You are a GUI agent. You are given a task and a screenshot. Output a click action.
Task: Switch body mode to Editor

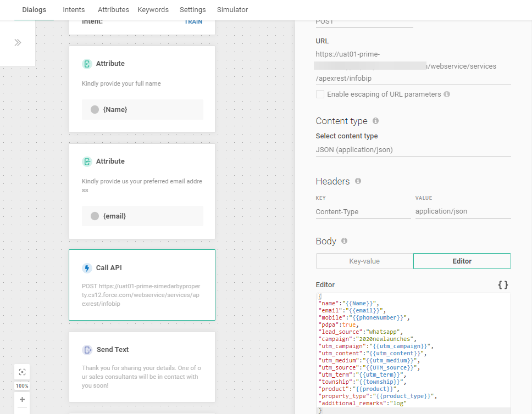[462, 261]
